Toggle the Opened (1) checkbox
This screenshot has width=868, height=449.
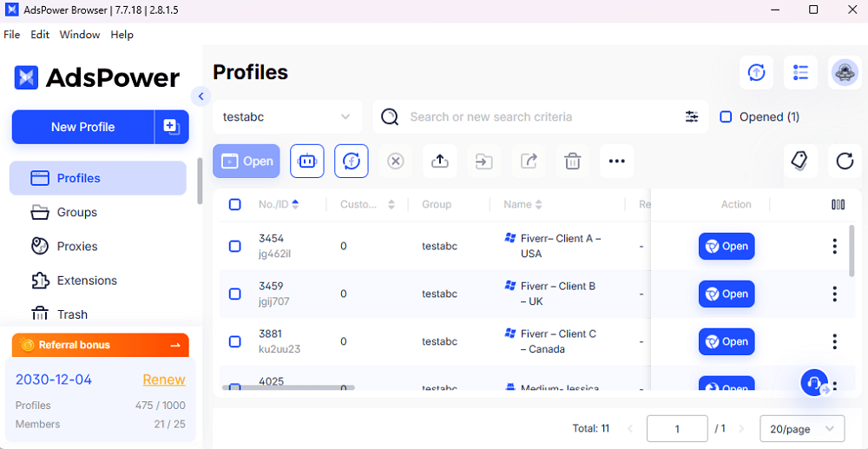point(726,117)
